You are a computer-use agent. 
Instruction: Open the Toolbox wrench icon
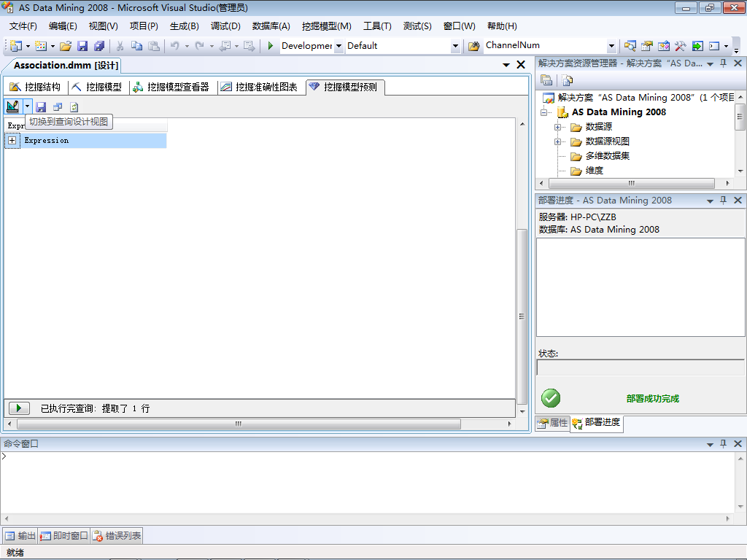pyautogui.click(x=681, y=46)
